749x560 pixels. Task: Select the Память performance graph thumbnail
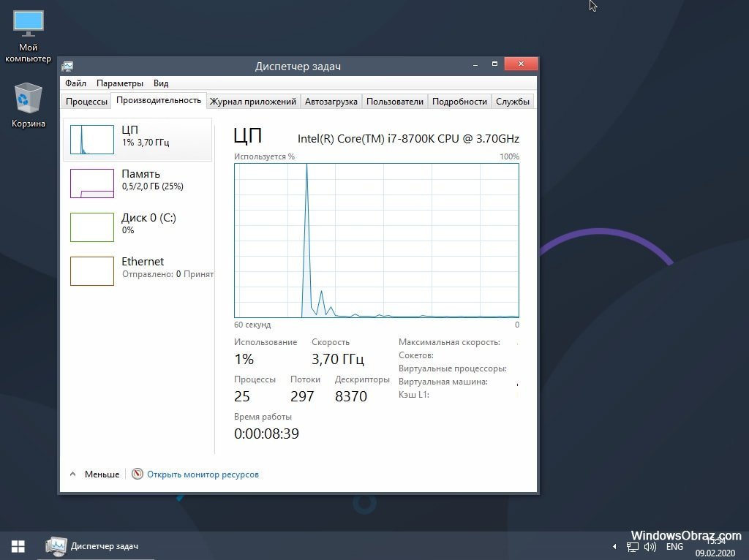click(x=92, y=183)
